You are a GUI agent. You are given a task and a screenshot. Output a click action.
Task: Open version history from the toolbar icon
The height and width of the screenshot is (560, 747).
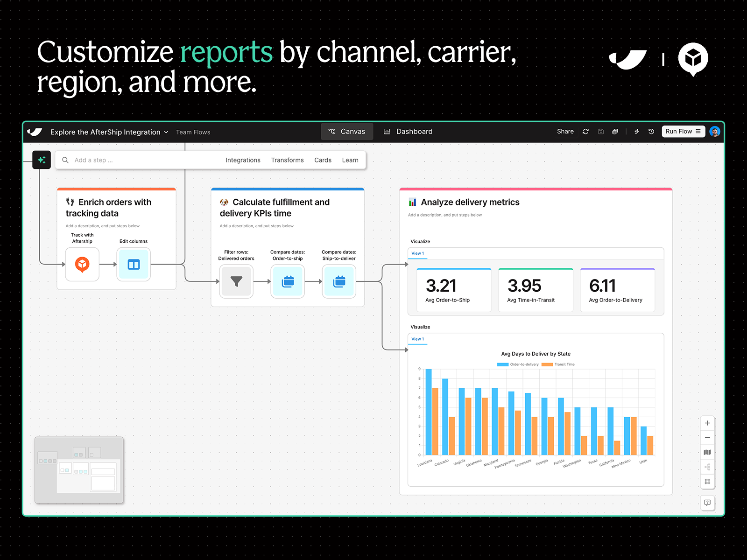point(651,131)
